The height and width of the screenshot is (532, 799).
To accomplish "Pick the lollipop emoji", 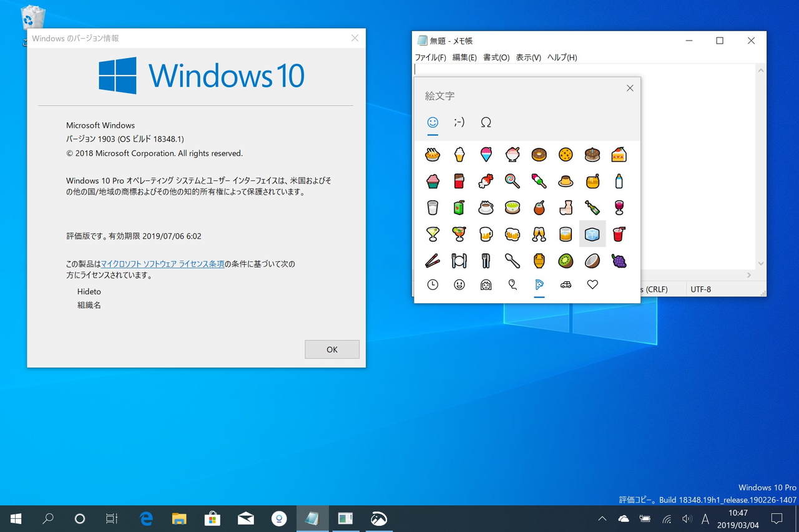I will click(512, 181).
